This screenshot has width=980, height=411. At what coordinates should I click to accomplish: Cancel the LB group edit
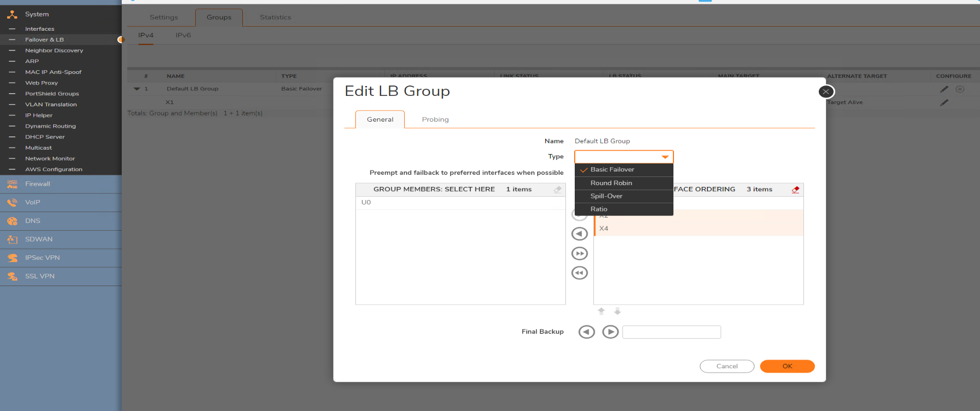[x=727, y=366]
